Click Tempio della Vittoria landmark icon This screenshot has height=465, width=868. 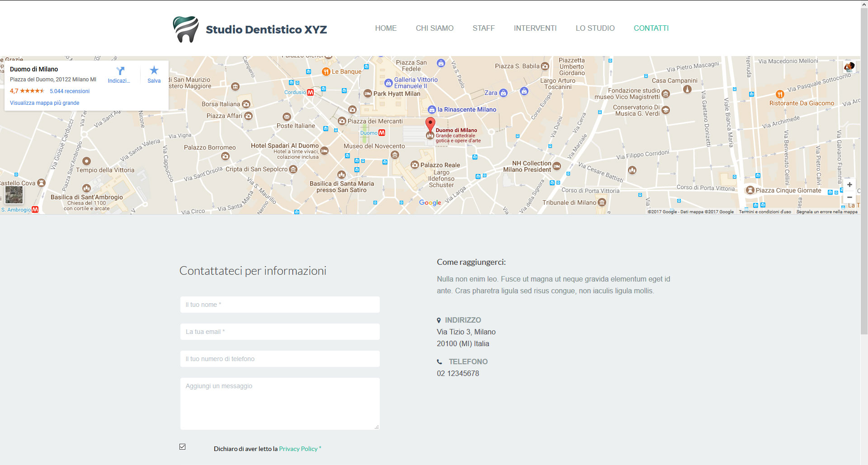pos(86,161)
